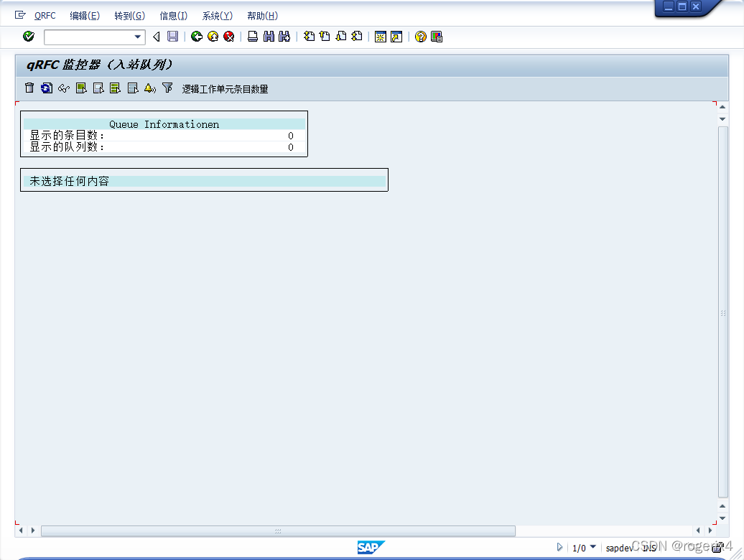The image size is (744, 560).
Task: Click the funnel Filter icon
Action: (167, 88)
